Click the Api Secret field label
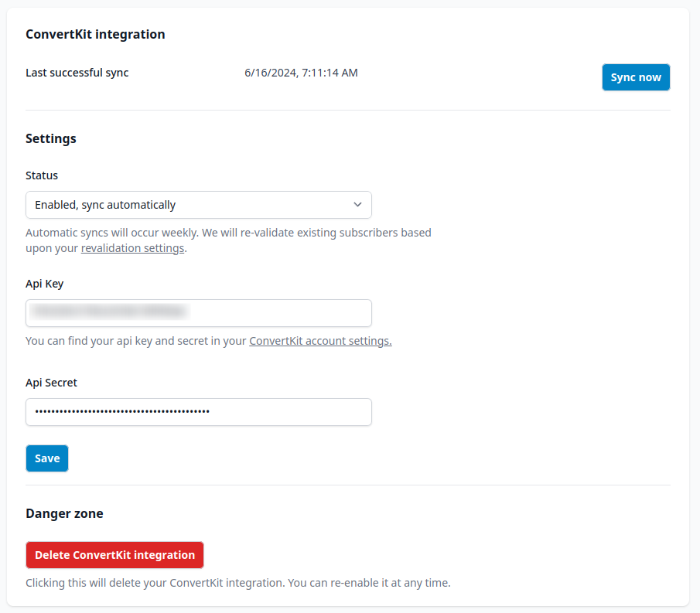The height and width of the screenshot is (613, 700). (51, 383)
